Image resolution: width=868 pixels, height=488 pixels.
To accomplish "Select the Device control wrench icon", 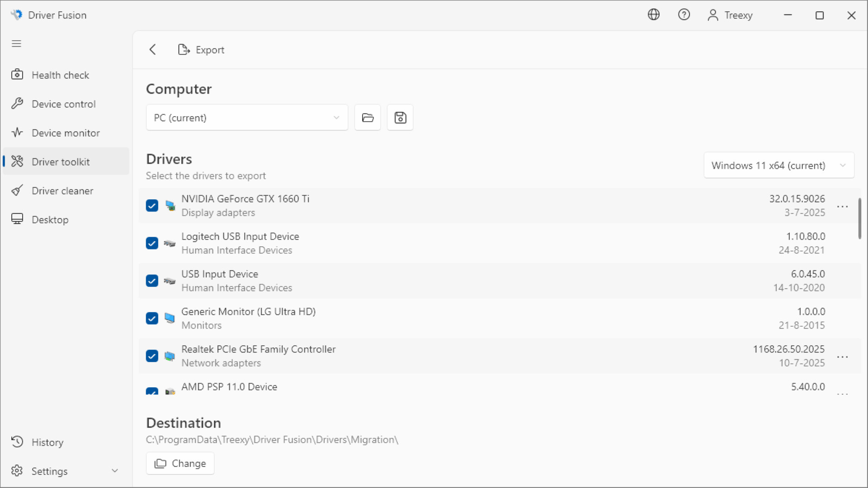I will (x=17, y=103).
